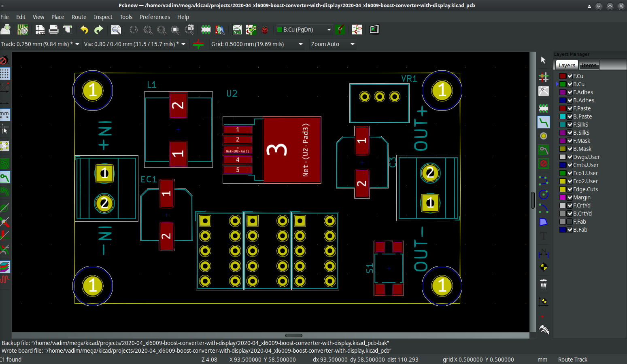
Task: Click the Eco2.User color swatch
Action: click(x=563, y=181)
